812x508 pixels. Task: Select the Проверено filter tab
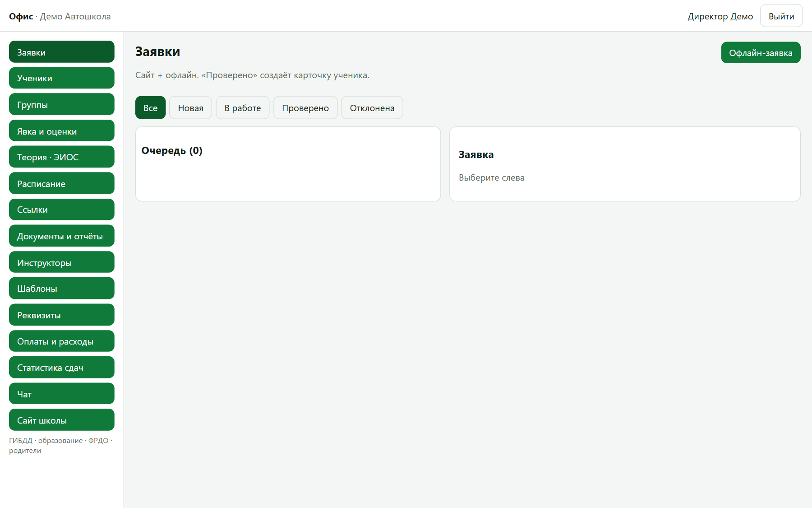[305, 107]
